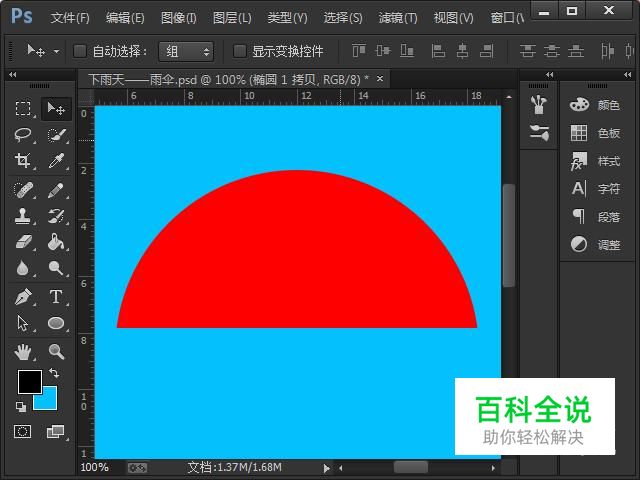
Task: Open the 色板 panel
Action: coord(595,133)
